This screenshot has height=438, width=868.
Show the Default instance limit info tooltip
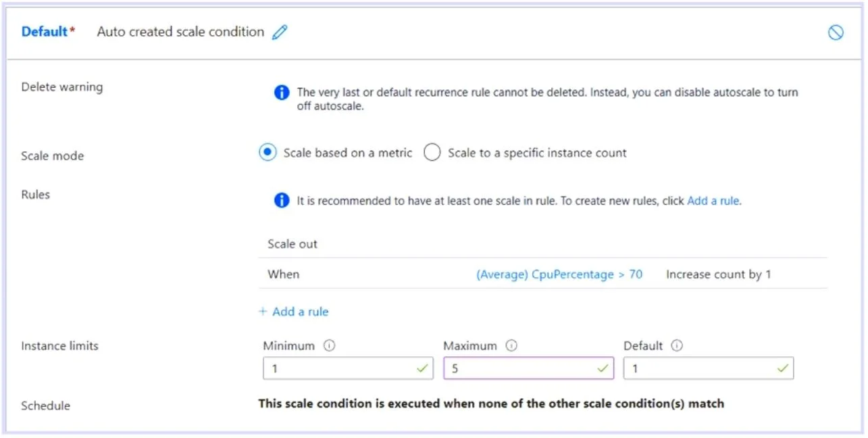[x=677, y=345]
